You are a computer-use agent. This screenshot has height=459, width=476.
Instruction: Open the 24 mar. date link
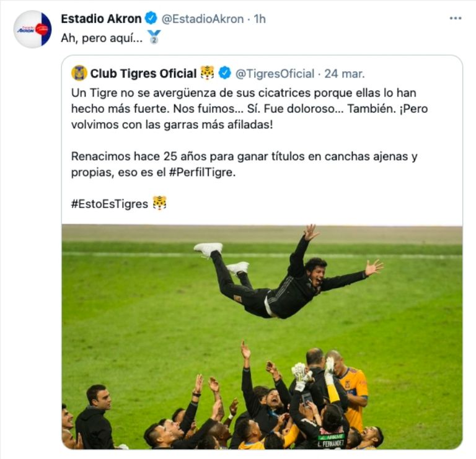tap(345, 74)
